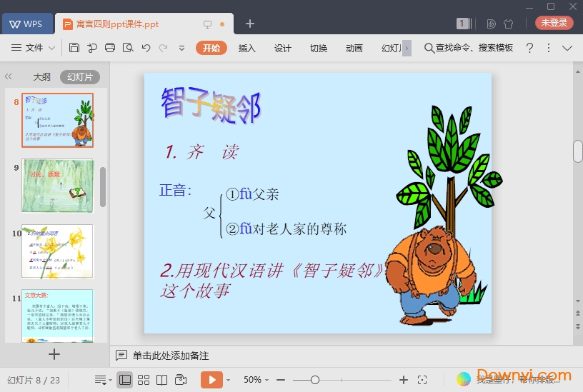
Task: Select slide 8 thumbnail
Action: click(57, 120)
